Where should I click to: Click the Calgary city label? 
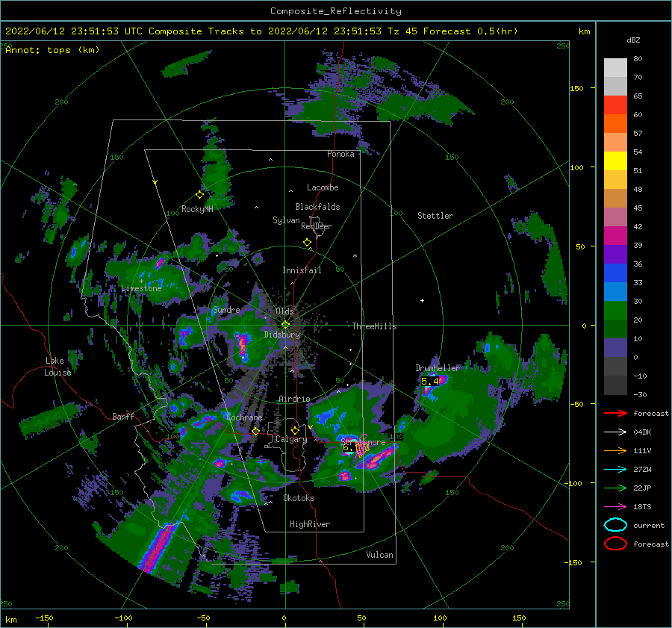291,439
